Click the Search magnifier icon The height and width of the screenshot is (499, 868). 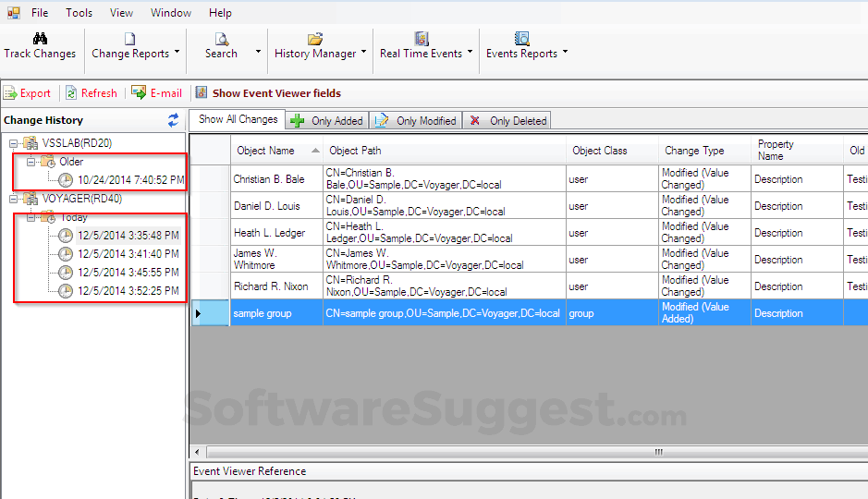point(222,38)
